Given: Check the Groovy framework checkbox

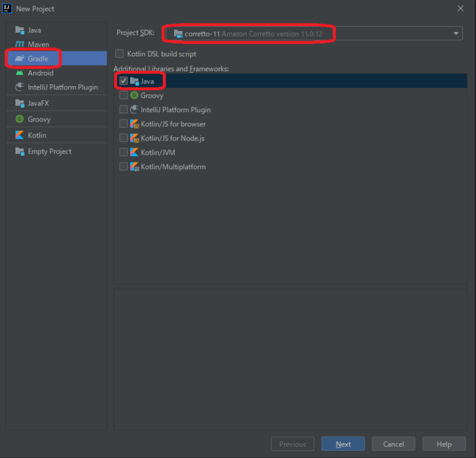Looking at the screenshot, I should click(x=124, y=95).
